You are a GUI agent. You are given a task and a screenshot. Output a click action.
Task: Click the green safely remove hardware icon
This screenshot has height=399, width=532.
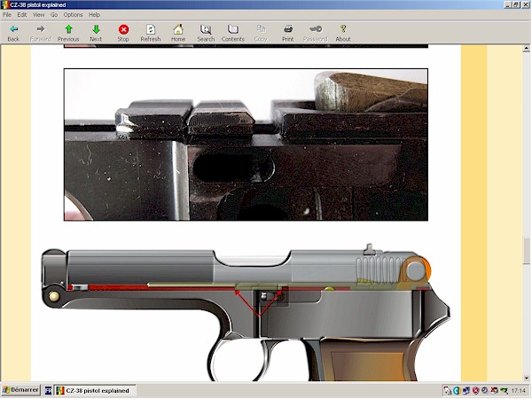point(505,391)
